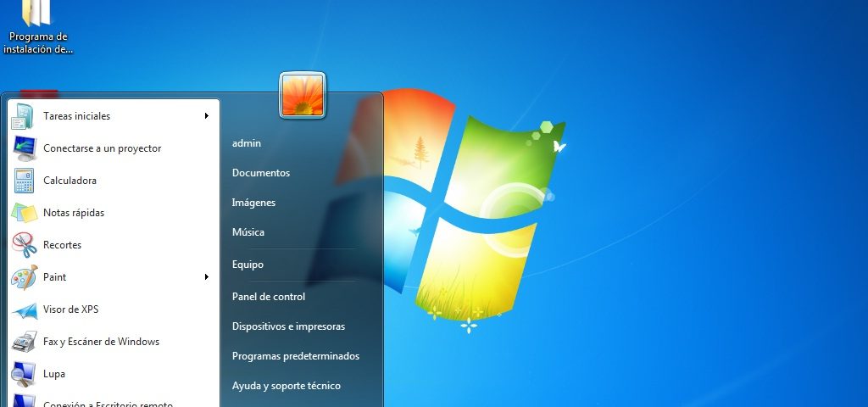Image resolution: width=868 pixels, height=407 pixels.
Task: Click the Programa de instalación de... desktop label
Action: pyautogui.click(x=37, y=42)
